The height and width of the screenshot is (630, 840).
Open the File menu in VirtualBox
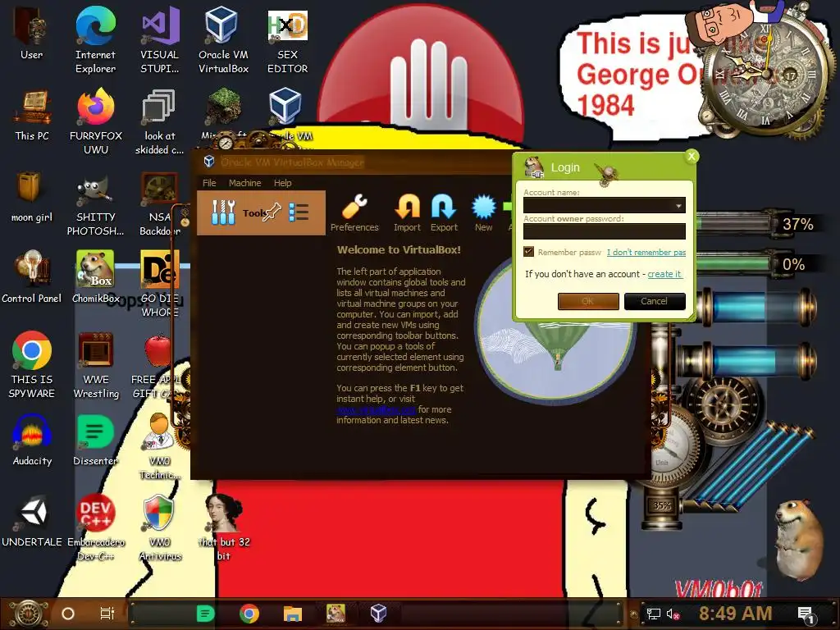coord(209,183)
